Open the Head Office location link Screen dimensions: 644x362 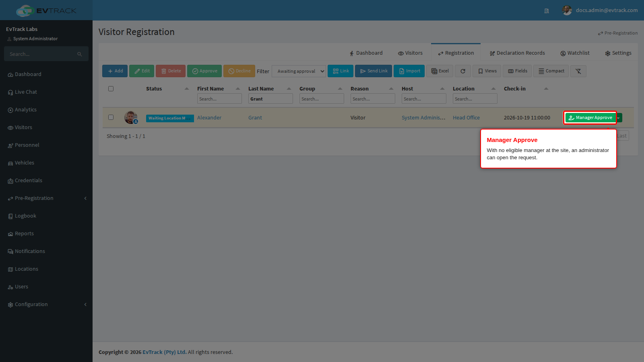point(466,118)
